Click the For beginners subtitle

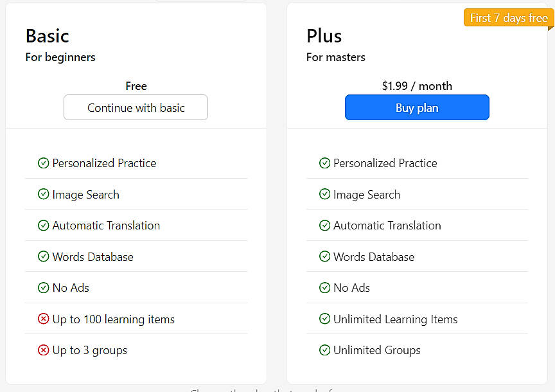[x=60, y=57]
